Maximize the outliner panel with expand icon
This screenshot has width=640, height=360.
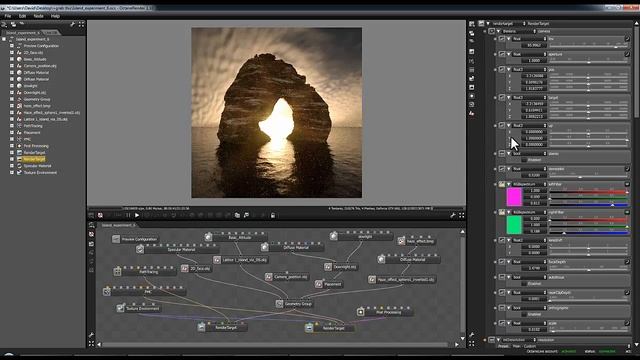coord(81,24)
